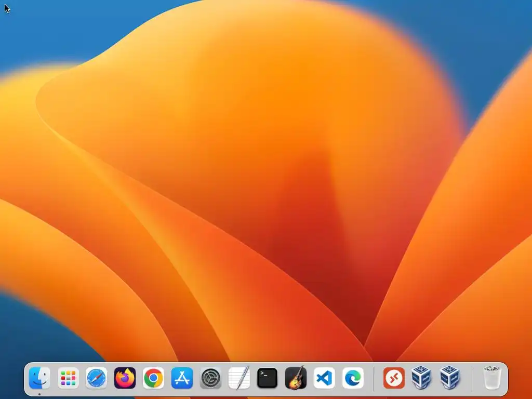Launch Safari compass icon
Screen dimensions: 532x399
click(96, 378)
